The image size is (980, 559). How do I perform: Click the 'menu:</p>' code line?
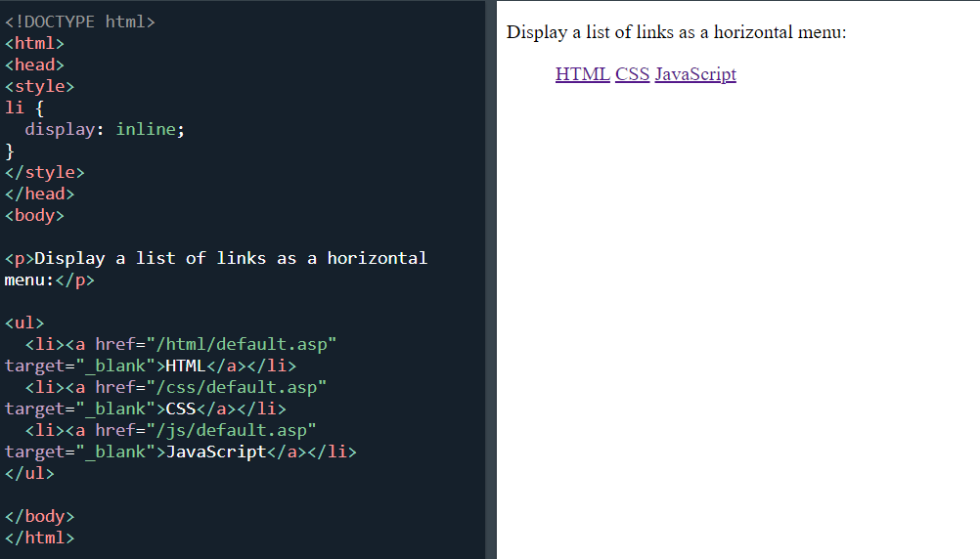click(49, 279)
